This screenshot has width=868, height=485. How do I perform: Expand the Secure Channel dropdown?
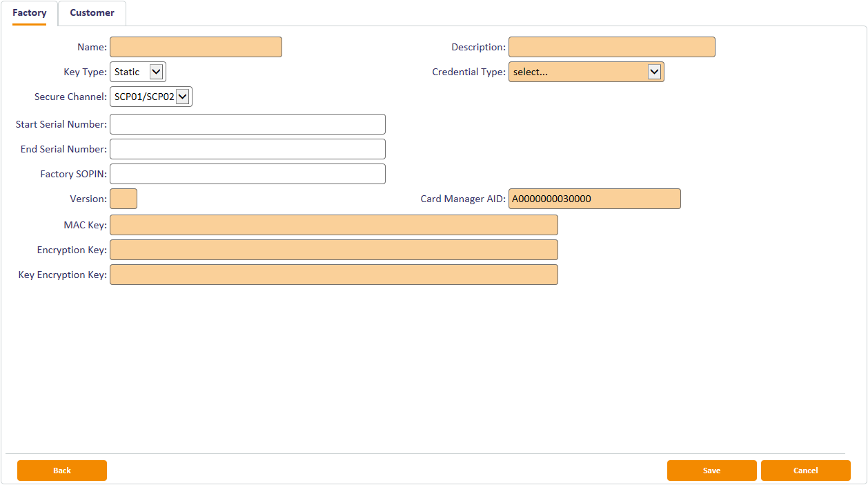coord(150,97)
